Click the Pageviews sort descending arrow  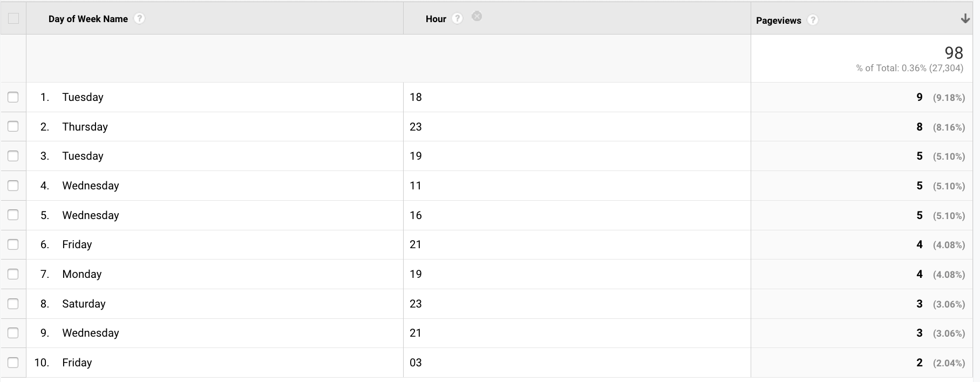965,19
